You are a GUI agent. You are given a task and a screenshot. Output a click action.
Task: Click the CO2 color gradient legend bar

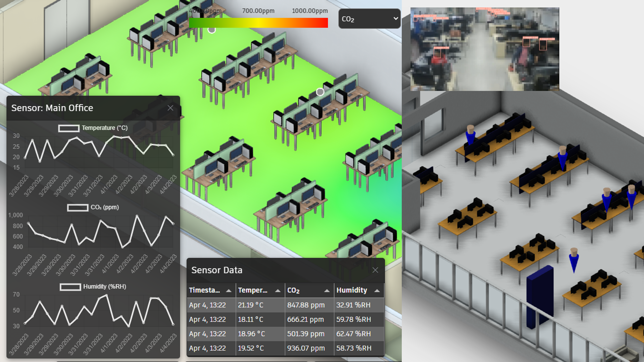pos(258,23)
